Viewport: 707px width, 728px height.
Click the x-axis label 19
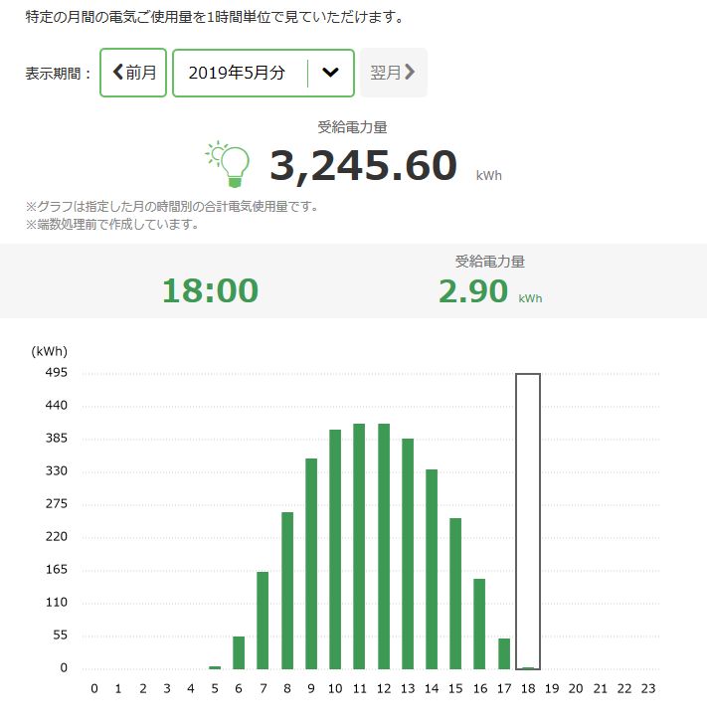pos(552,688)
